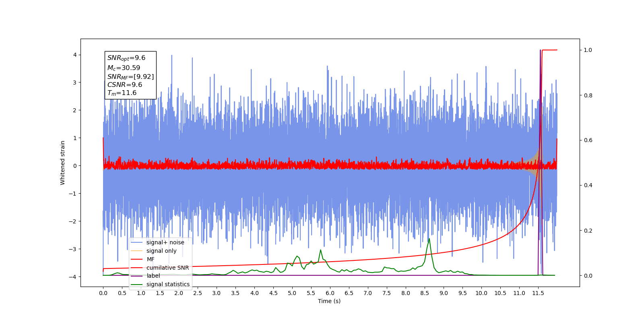Click the 'Time (s)' x-axis label

click(x=329, y=301)
